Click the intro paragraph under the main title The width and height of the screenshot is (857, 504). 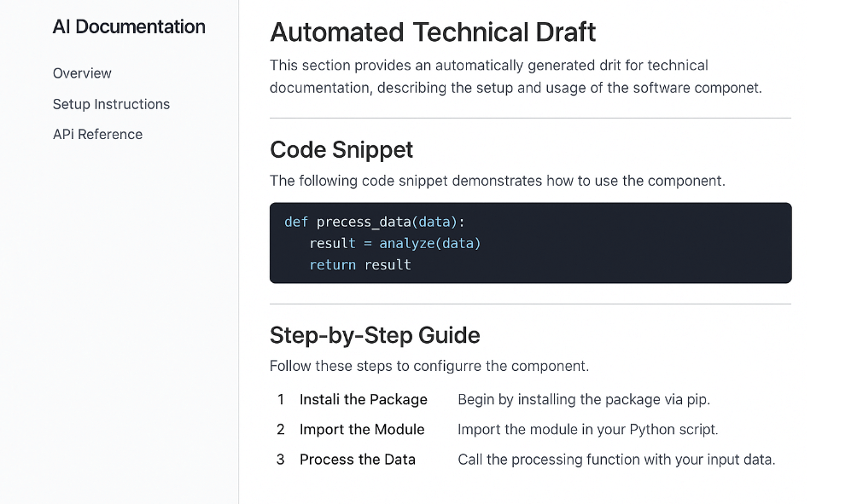click(516, 77)
